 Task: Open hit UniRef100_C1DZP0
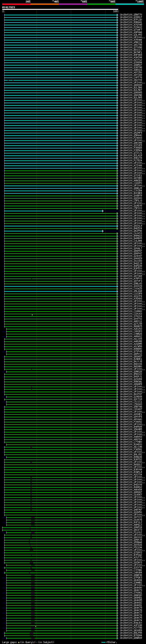131,183
